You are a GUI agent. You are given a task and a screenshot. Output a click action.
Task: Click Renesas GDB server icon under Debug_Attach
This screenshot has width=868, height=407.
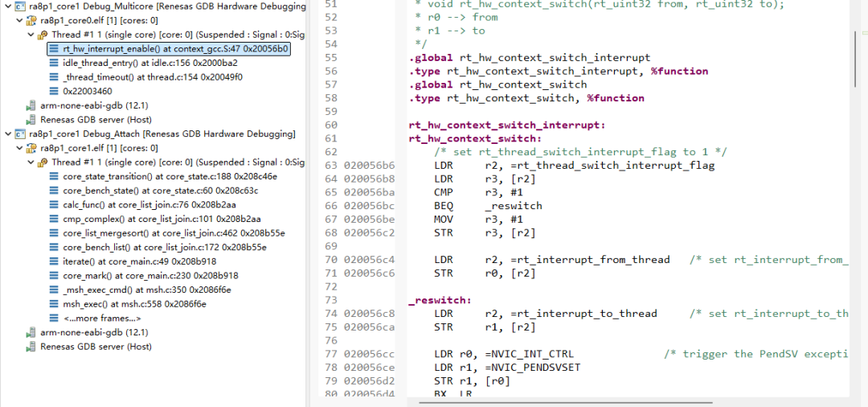pyautogui.click(x=31, y=347)
